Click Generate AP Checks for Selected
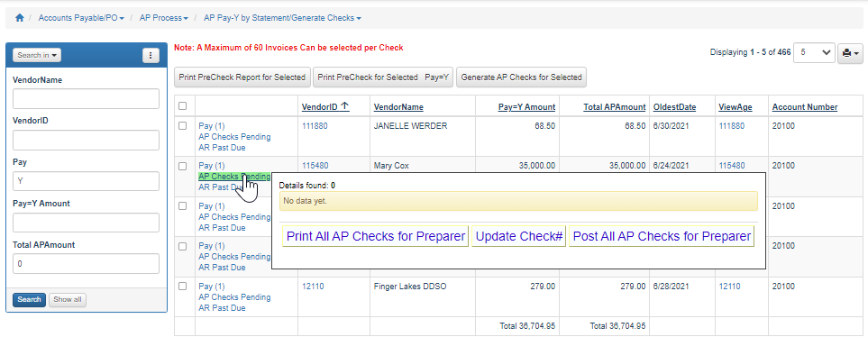Image resolution: width=868 pixels, height=337 pixels. 522,77
